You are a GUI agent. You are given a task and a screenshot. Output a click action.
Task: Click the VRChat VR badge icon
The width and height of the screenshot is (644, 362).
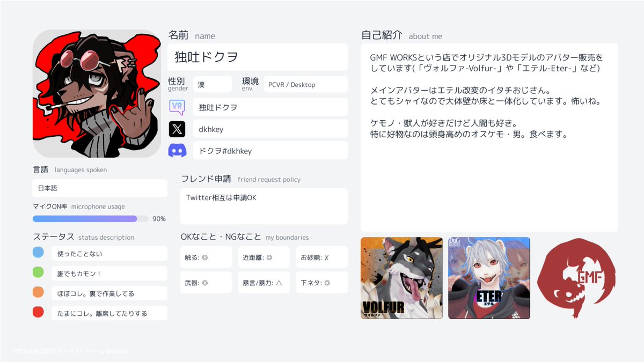pyautogui.click(x=178, y=107)
